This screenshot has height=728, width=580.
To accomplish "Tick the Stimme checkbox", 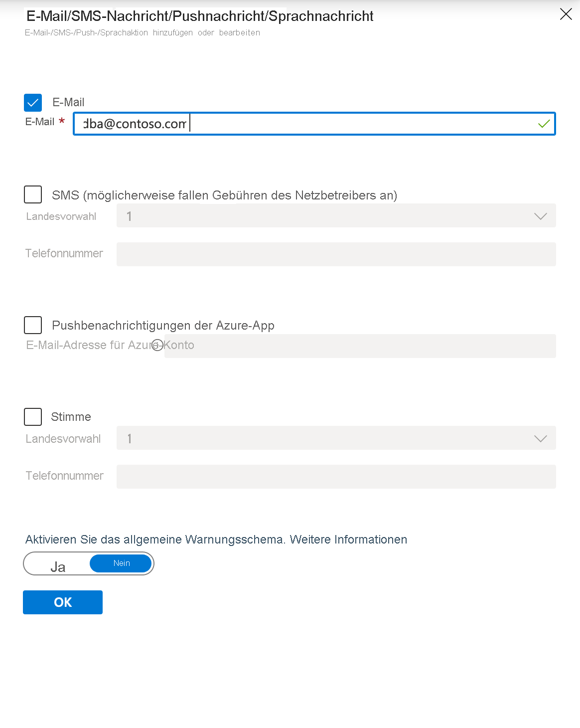I will tap(33, 417).
